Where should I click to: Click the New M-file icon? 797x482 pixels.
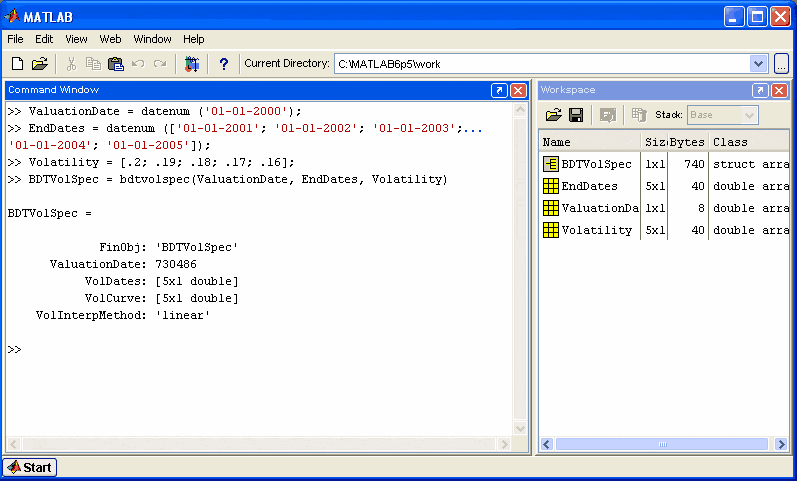[17, 64]
